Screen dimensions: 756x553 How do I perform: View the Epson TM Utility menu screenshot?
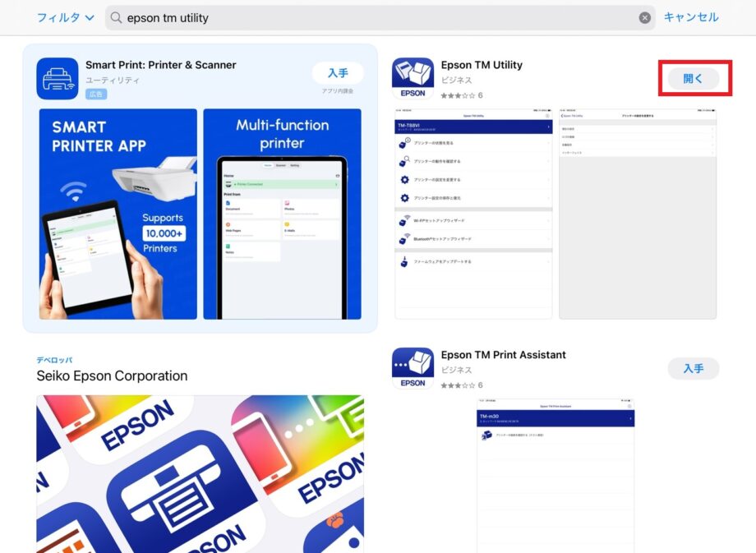tap(473, 214)
